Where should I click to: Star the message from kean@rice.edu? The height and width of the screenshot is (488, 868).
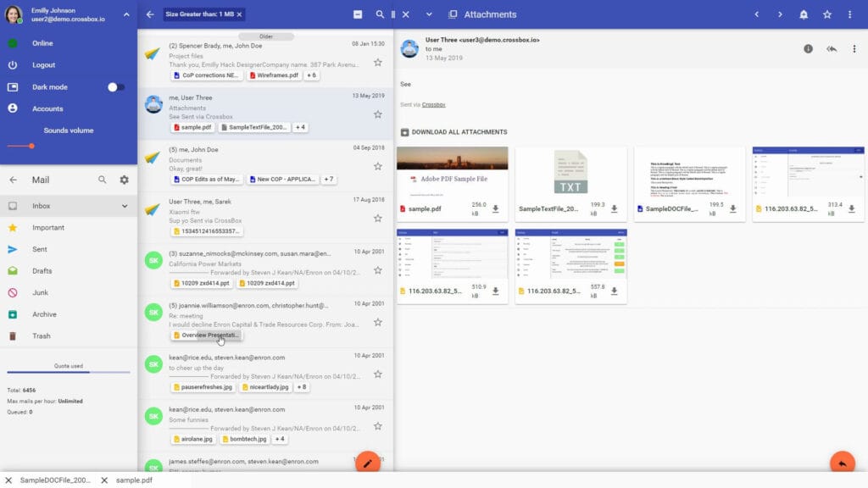pos(378,374)
